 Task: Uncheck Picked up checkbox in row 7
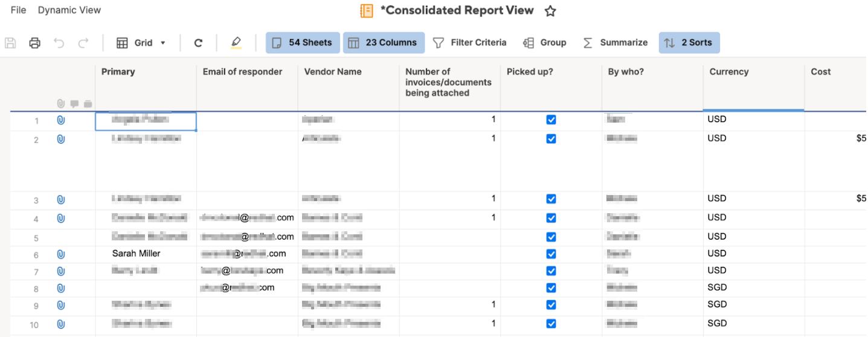(551, 271)
